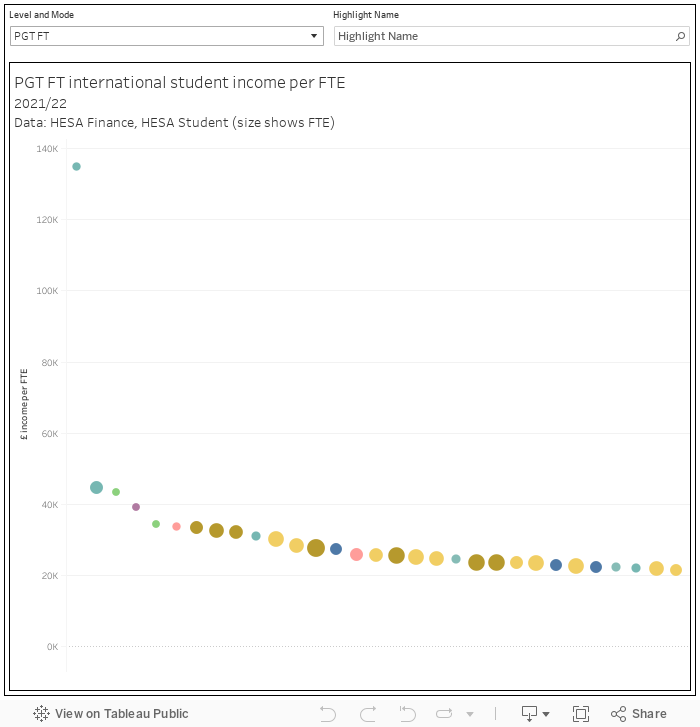Click the search magnifier in Highlight Name
700x727 pixels.
point(681,36)
